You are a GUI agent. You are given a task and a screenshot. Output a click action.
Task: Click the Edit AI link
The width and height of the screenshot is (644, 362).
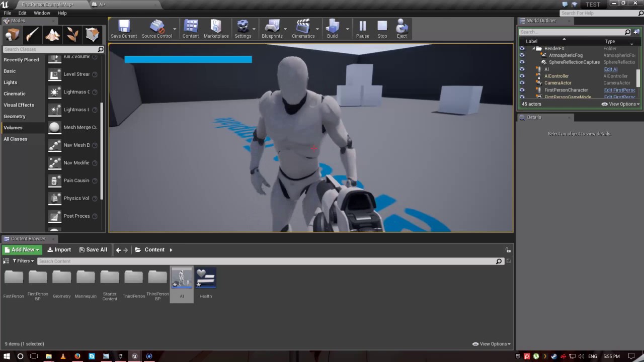(x=611, y=69)
